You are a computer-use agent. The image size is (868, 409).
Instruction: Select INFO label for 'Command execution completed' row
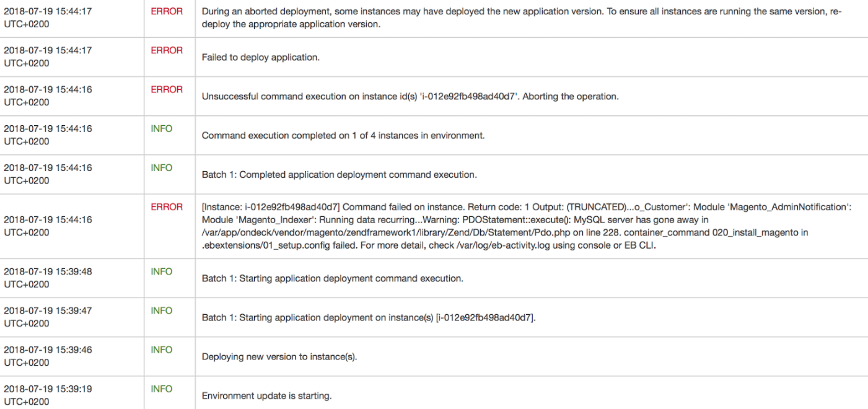162,129
